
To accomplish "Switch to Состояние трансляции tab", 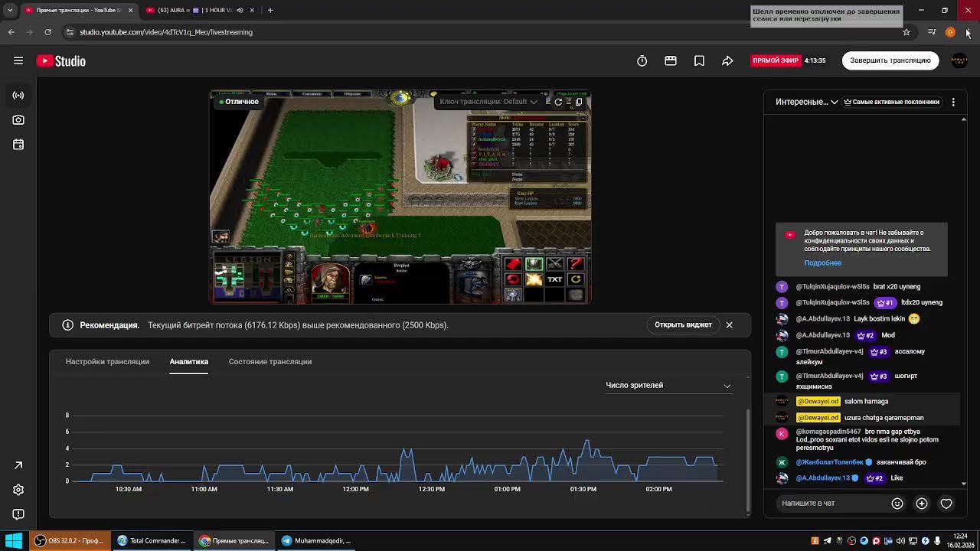I will click(270, 362).
